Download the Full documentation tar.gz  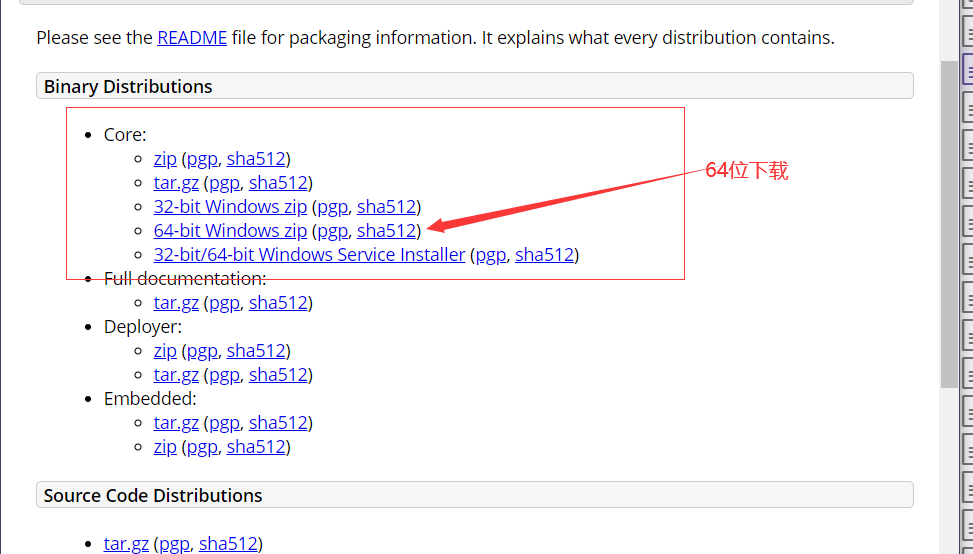click(x=176, y=303)
